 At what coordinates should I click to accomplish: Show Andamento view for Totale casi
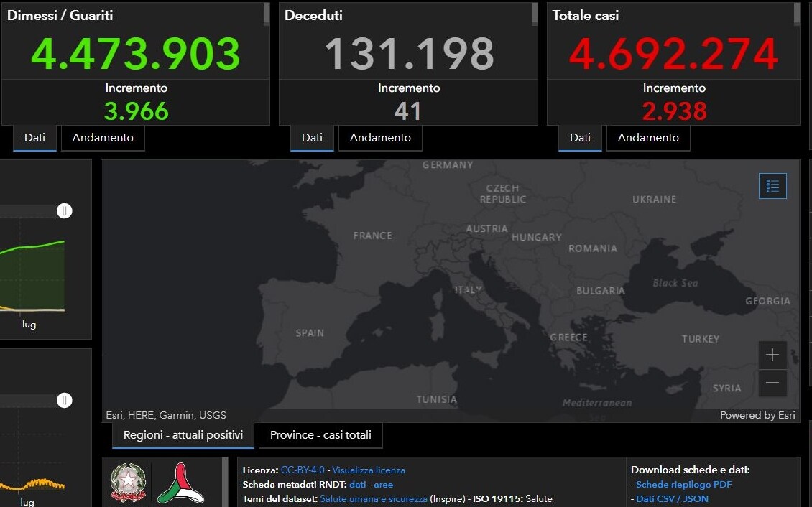[648, 138]
